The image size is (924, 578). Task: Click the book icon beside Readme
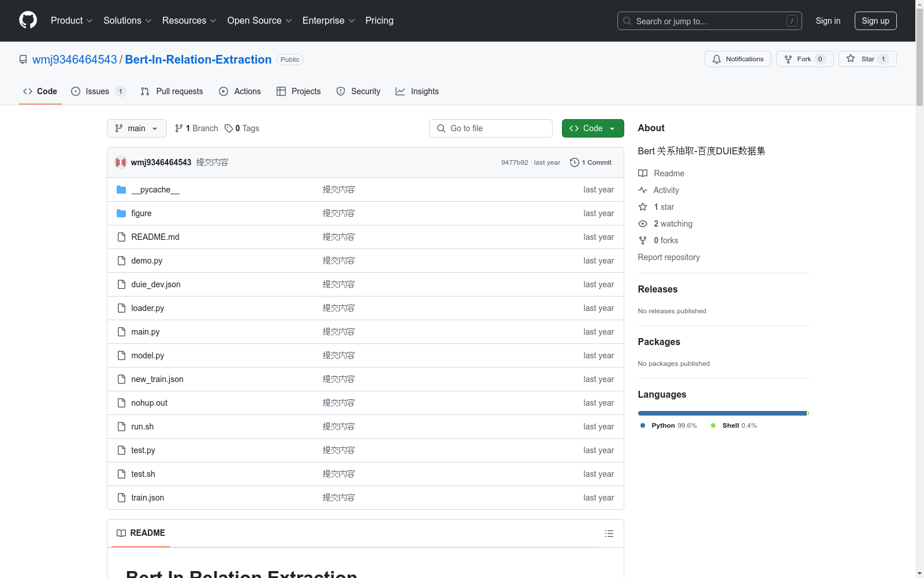(643, 173)
